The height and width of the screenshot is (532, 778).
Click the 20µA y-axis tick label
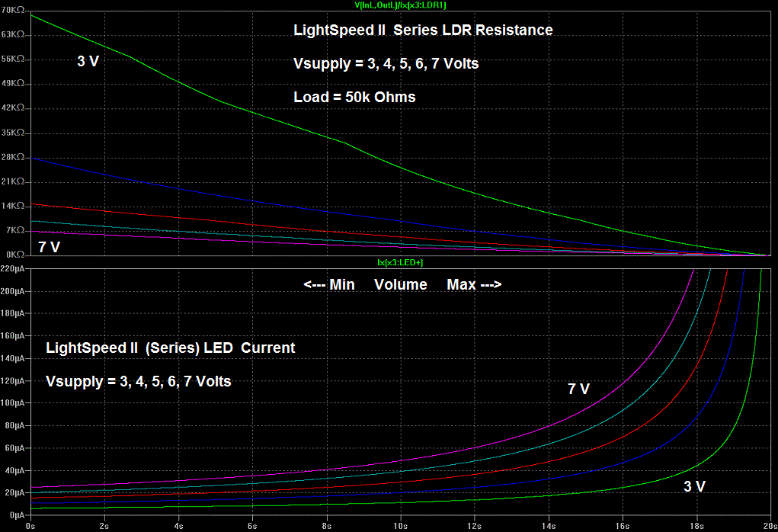pyautogui.click(x=14, y=492)
